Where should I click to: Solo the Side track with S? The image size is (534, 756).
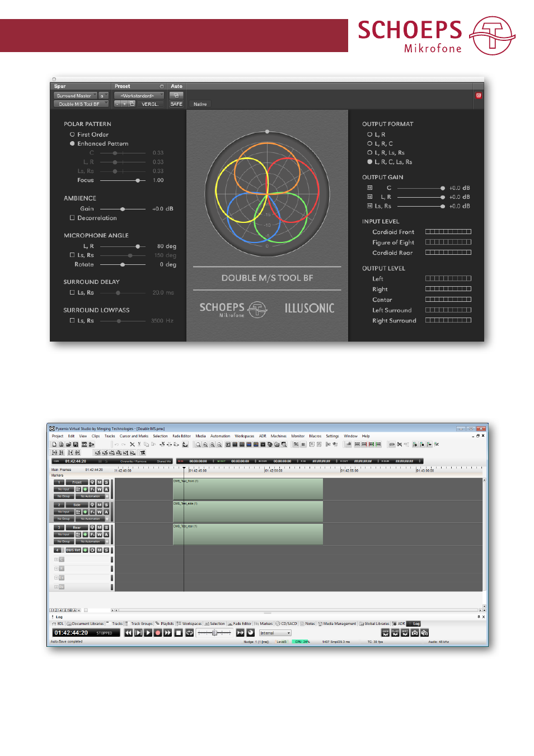click(x=106, y=505)
